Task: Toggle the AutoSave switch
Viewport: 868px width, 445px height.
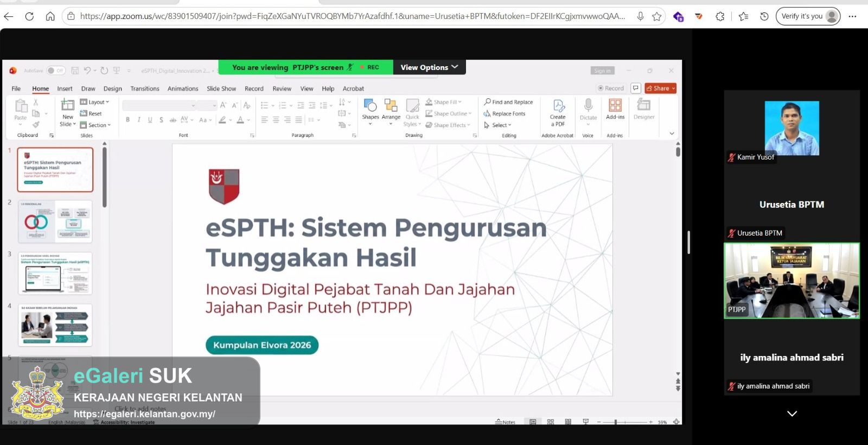Action: 55,70
